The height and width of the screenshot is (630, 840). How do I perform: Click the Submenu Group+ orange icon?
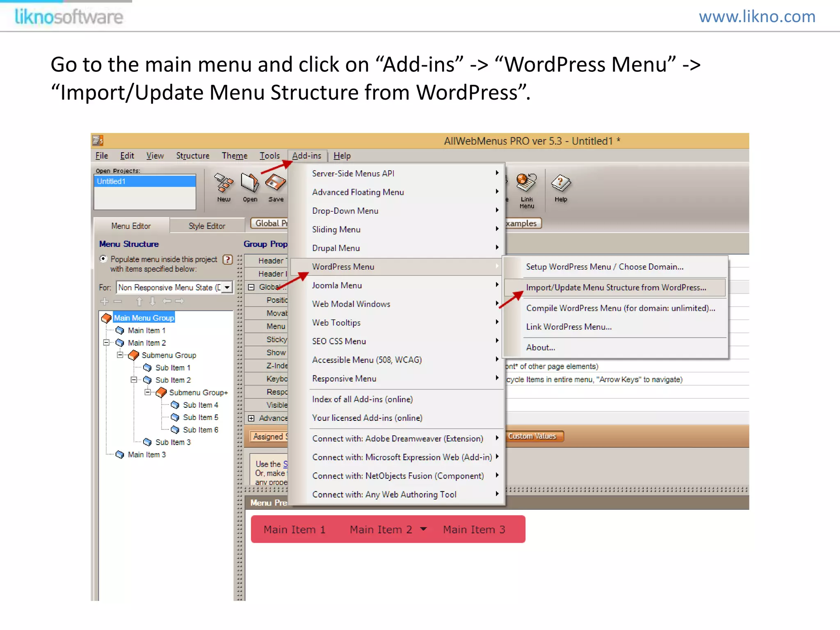162,393
